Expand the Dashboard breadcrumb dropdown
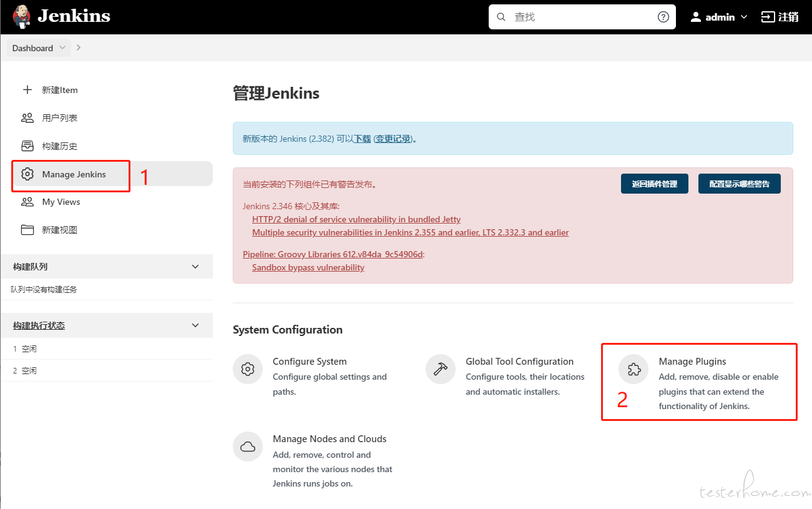This screenshot has width=812, height=509. (x=62, y=48)
